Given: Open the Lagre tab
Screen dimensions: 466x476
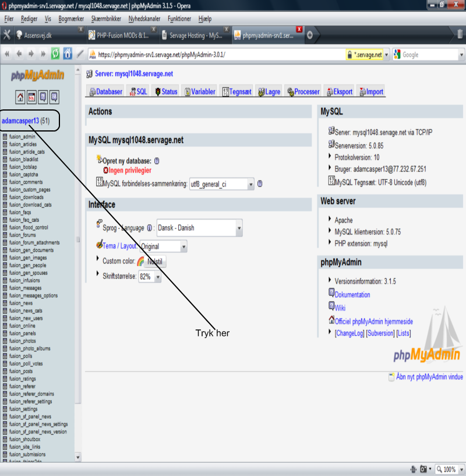Looking at the screenshot, I should 269,91.
